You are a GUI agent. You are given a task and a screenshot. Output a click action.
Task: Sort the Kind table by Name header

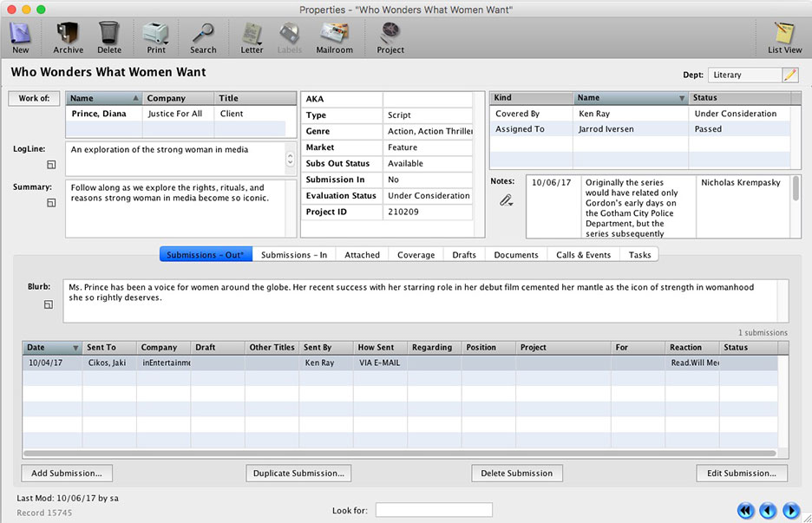tap(631, 98)
